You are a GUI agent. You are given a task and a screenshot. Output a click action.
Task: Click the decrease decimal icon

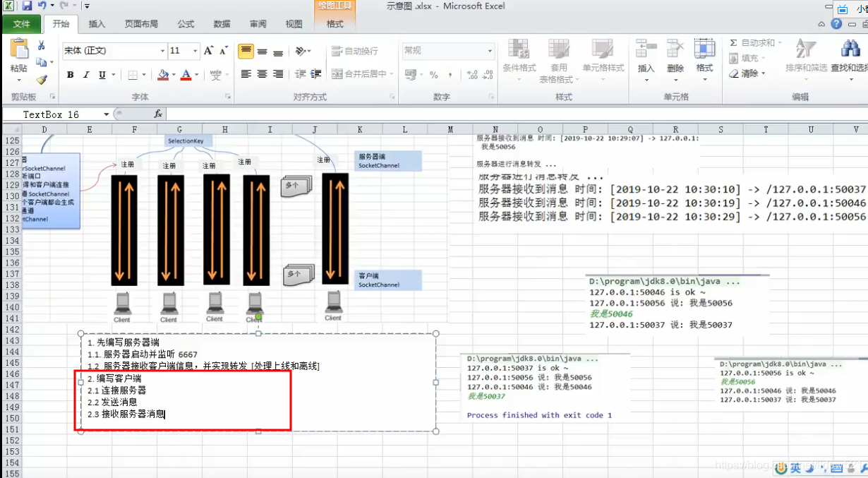click(488, 74)
